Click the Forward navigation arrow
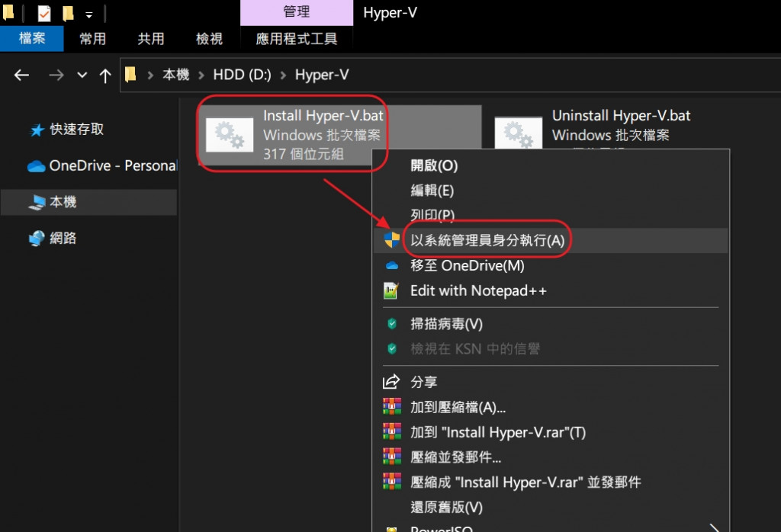The height and width of the screenshot is (532, 781). pyautogui.click(x=56, y=75)
